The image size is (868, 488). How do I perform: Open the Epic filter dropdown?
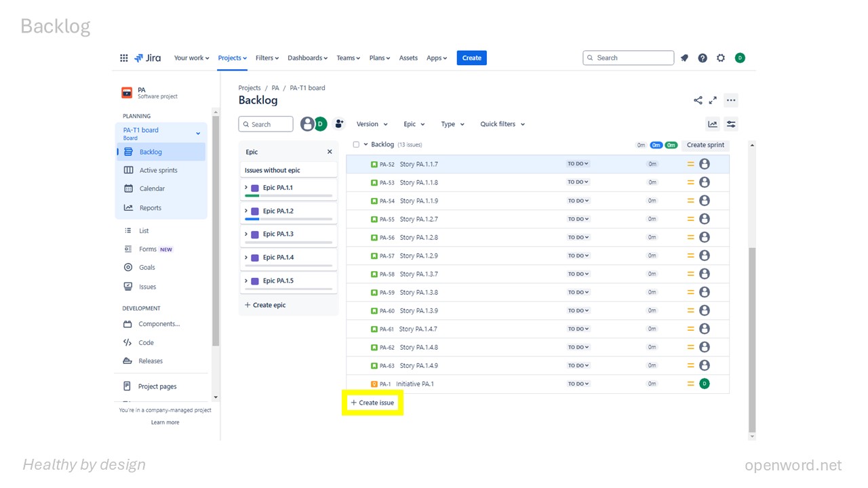point(414,124)
